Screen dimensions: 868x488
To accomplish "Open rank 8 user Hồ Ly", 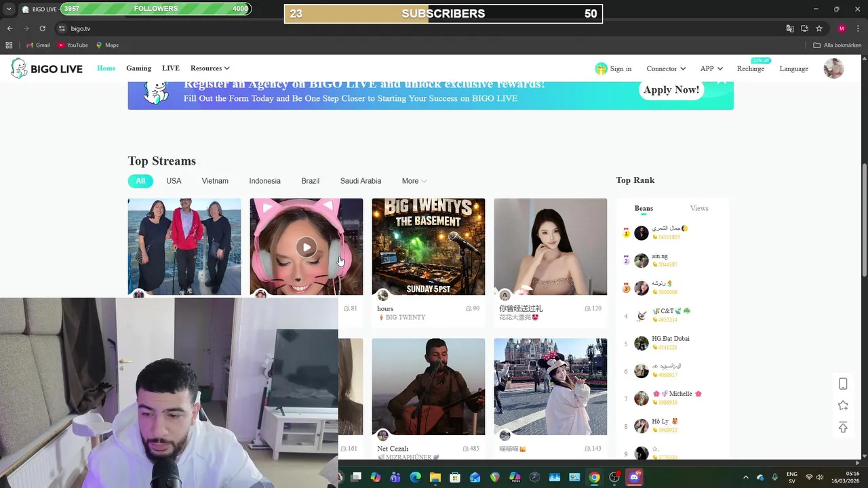I will 665,422.
